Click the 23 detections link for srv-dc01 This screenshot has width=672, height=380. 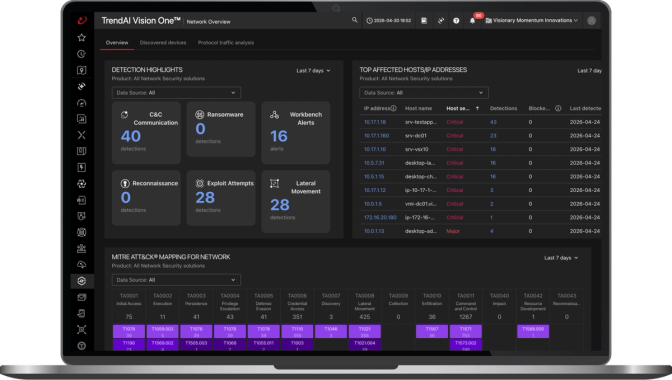[493, 136]
